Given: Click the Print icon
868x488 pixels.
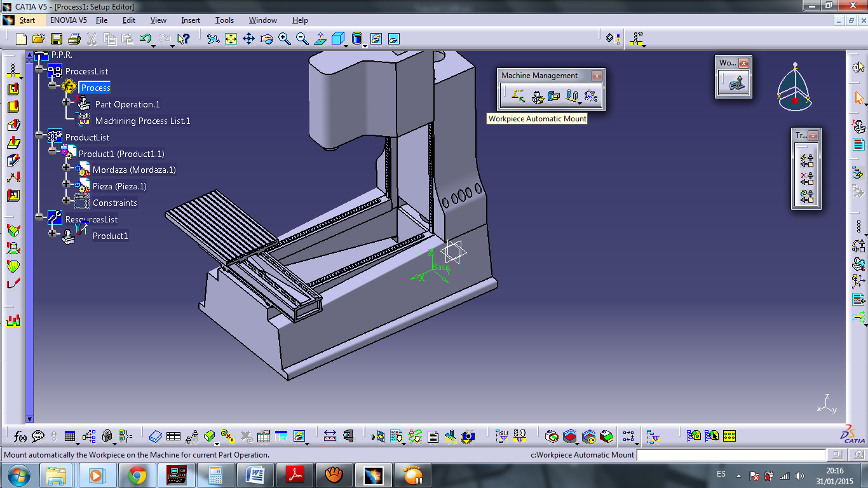Looking at the screenshot, I should 74,39.
